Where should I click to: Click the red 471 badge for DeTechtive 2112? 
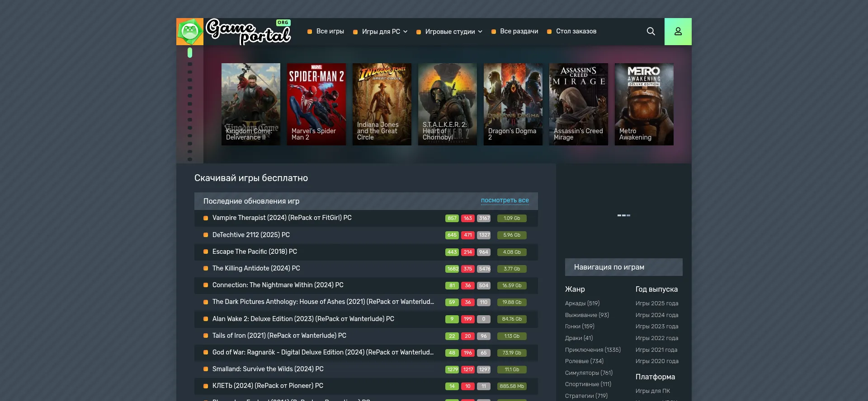pyautogui.click(x=468, y=235)
